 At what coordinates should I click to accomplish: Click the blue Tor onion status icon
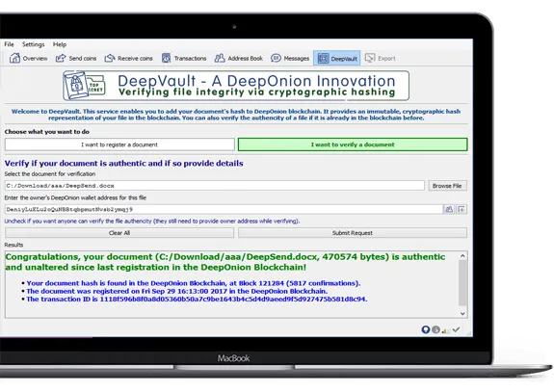click(x=426, y=329)
